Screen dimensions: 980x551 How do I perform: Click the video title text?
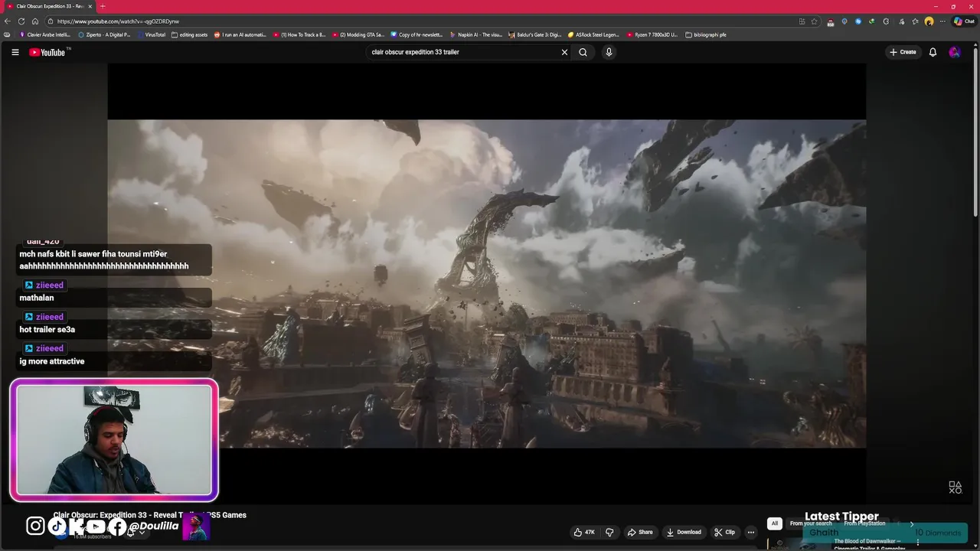149,515
